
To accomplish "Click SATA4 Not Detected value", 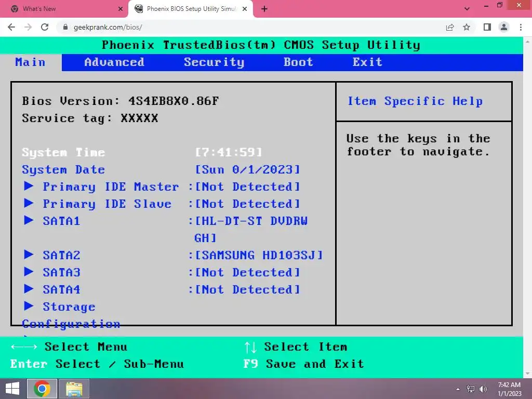I will pos(248,289).
